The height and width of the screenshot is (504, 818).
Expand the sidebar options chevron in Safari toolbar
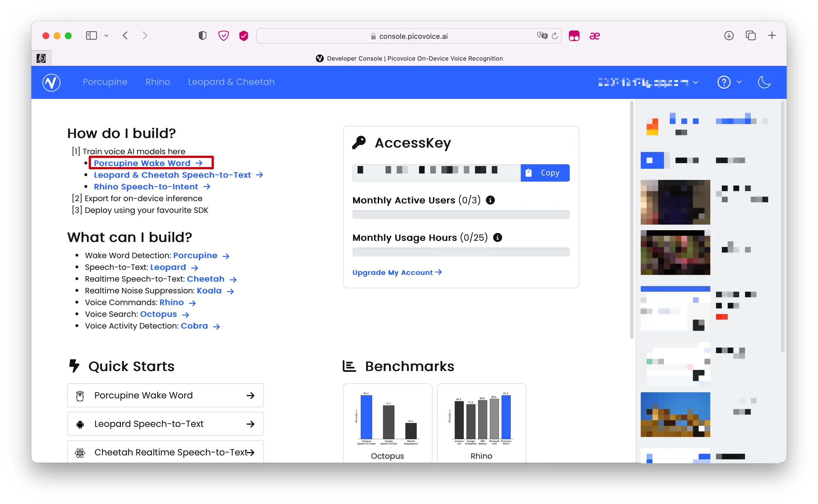(x=106, y=36)
